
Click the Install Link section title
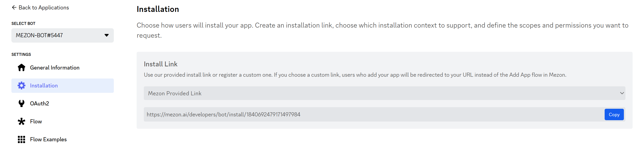[x=161, y=64]
